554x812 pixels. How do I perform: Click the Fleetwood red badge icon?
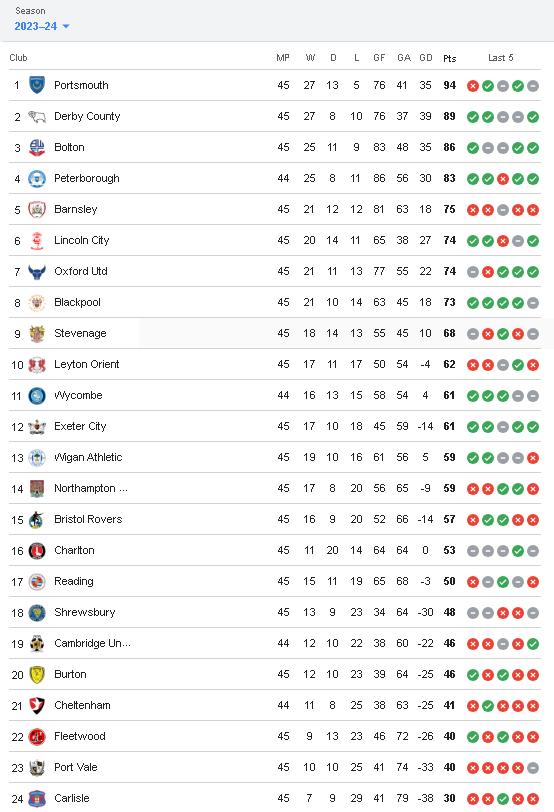pos(37,736)
